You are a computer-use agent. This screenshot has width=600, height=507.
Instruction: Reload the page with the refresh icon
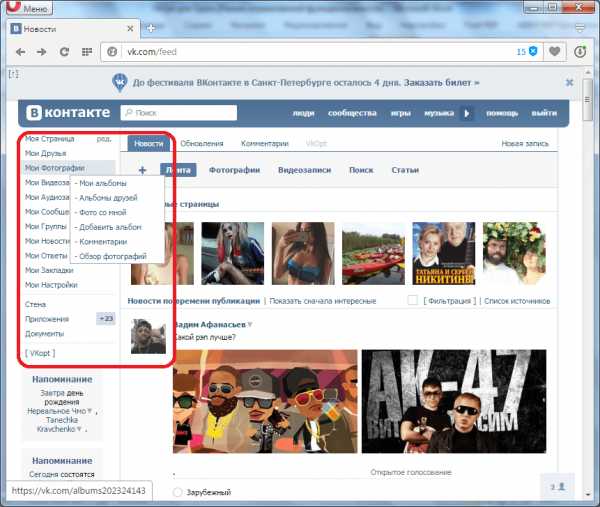click(x=64, y=52)
